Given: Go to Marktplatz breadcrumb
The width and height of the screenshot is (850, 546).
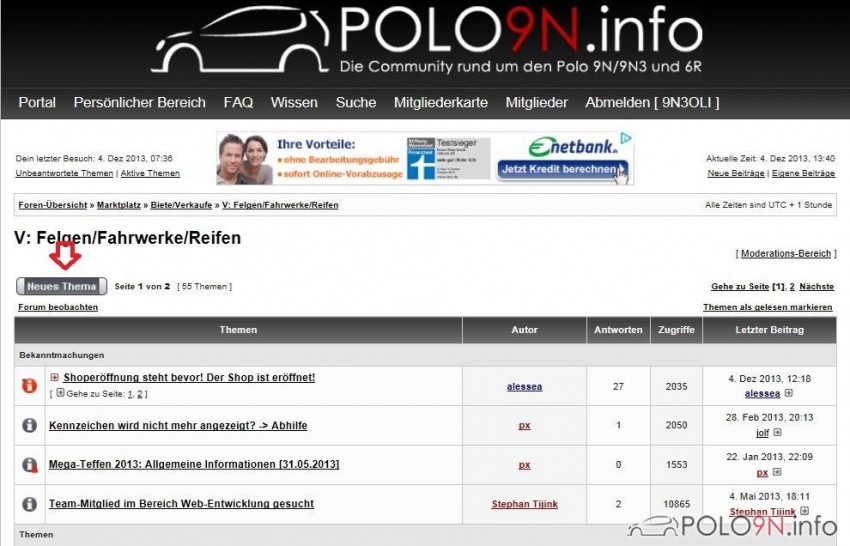Looking at the screenshot, I should tap(119, 205).
